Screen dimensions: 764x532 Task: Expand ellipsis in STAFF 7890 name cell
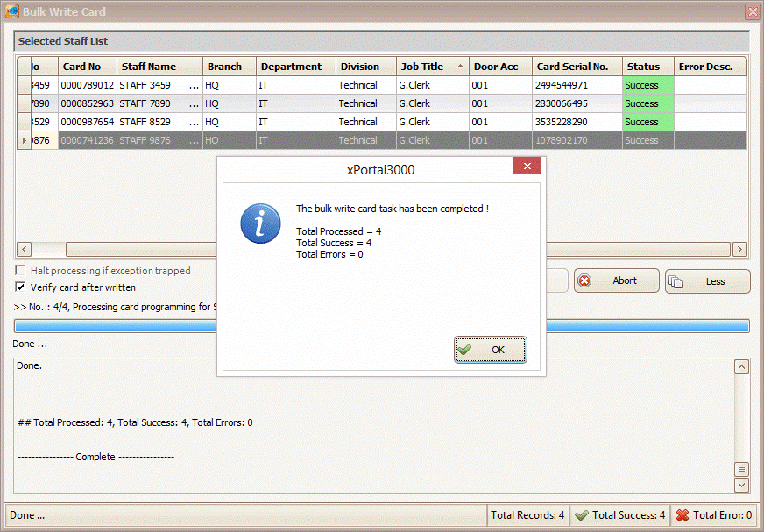(194, 103)
